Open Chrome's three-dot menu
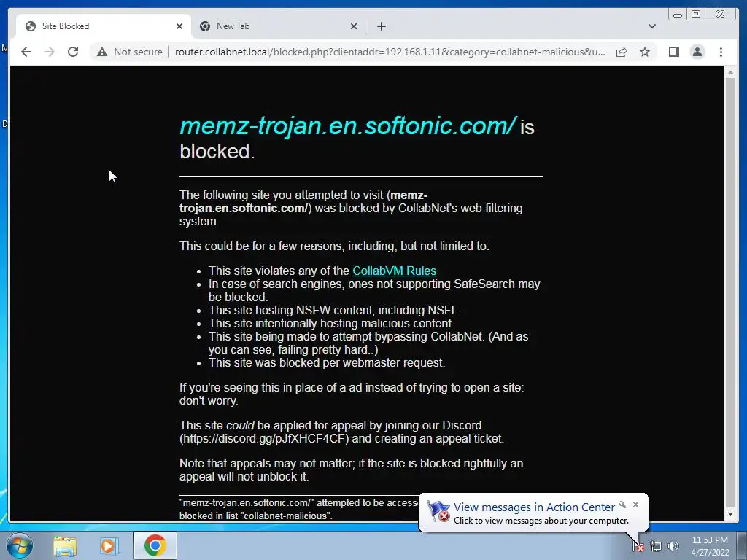 click(721, 52)
